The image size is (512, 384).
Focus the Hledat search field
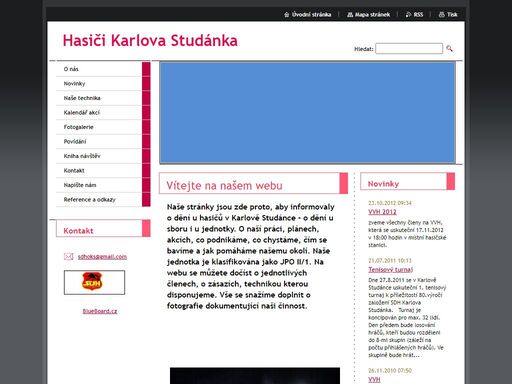[409, 49]
